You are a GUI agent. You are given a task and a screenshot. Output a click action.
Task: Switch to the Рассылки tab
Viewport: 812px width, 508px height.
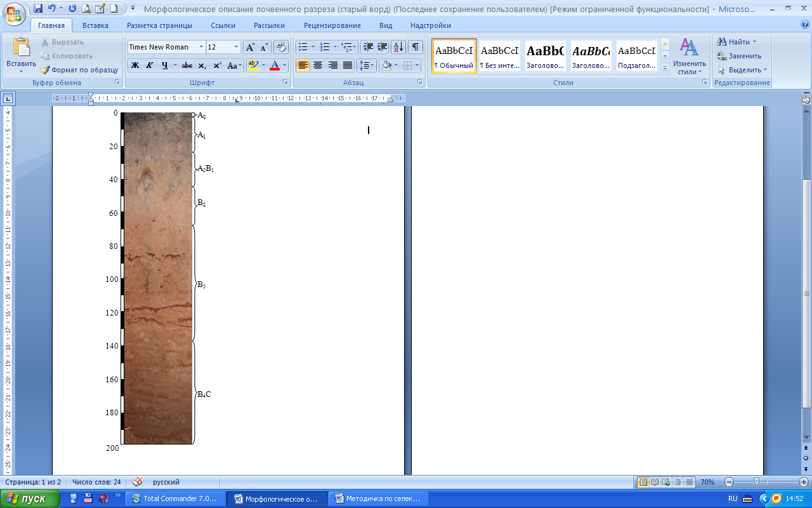click(x=269, y=25)
